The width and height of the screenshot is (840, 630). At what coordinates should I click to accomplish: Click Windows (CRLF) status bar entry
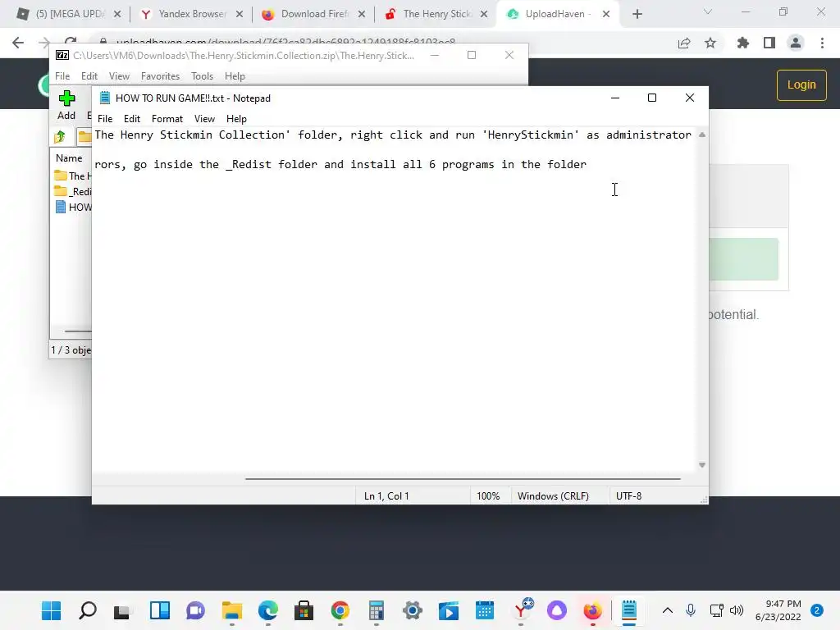click(553, 496)
